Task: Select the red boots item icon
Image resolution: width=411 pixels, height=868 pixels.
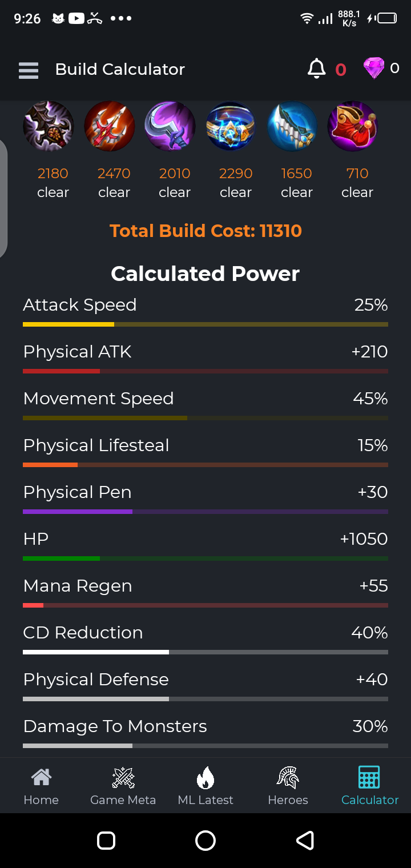Action: [353, 126]
